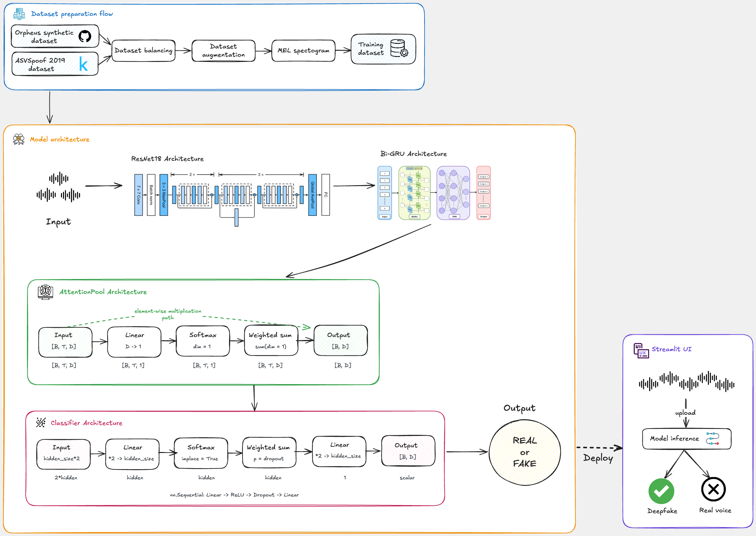Click the Real voice X circle icon
Image resolution: width=756 pixels, height=536 pixels.
713,489
